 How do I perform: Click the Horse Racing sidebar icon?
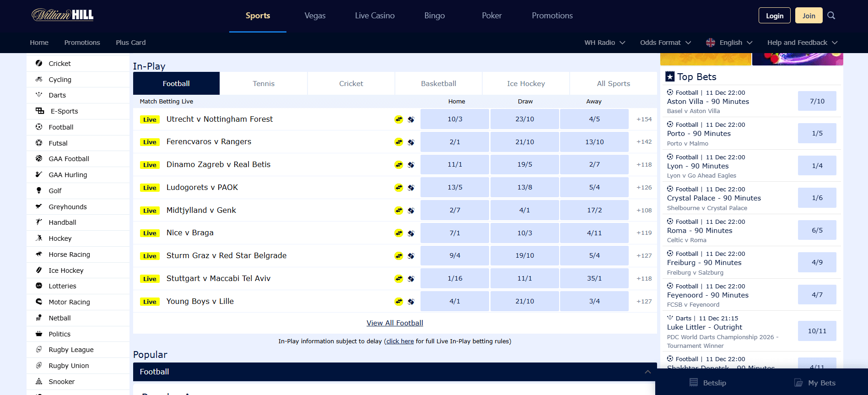pos(39,254)
